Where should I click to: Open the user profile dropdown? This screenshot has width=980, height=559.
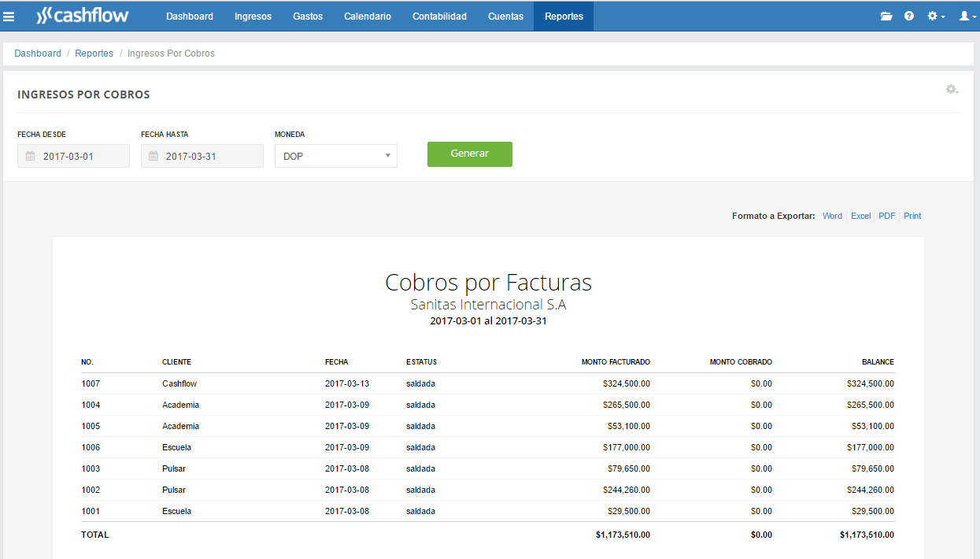click(x=967, y=16)
